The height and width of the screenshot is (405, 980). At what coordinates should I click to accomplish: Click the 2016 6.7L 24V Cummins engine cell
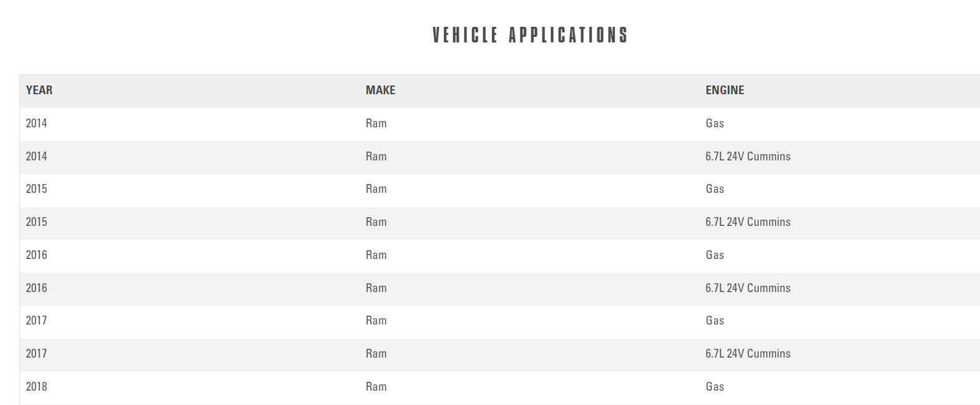[748, 288]
